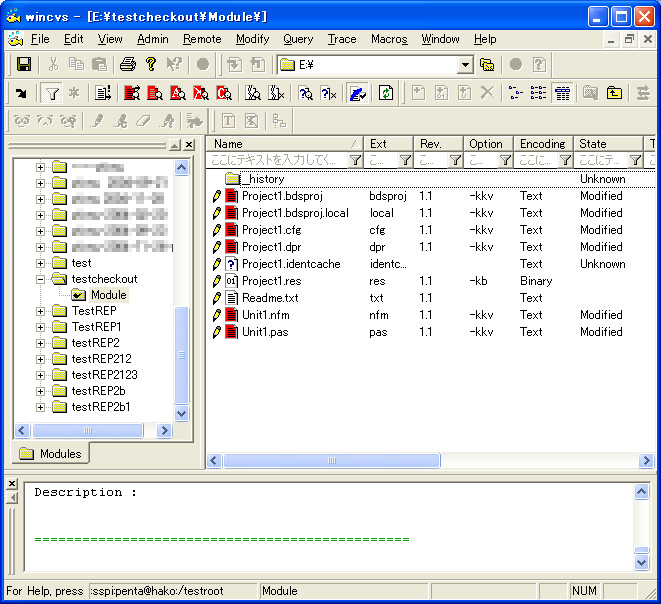
Task: Toggle the blue pen with checkmark button
Action: pyautogui.click(x=357, y=93)
